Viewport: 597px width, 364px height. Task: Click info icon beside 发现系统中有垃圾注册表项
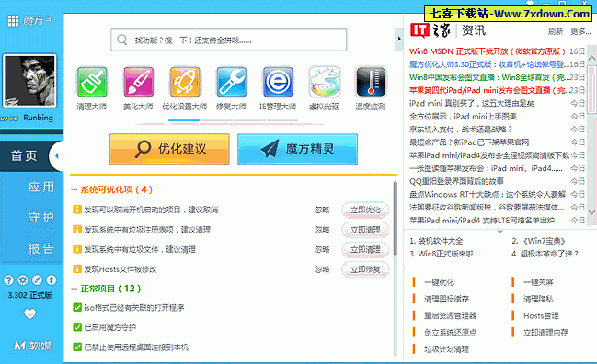(77, 230)
